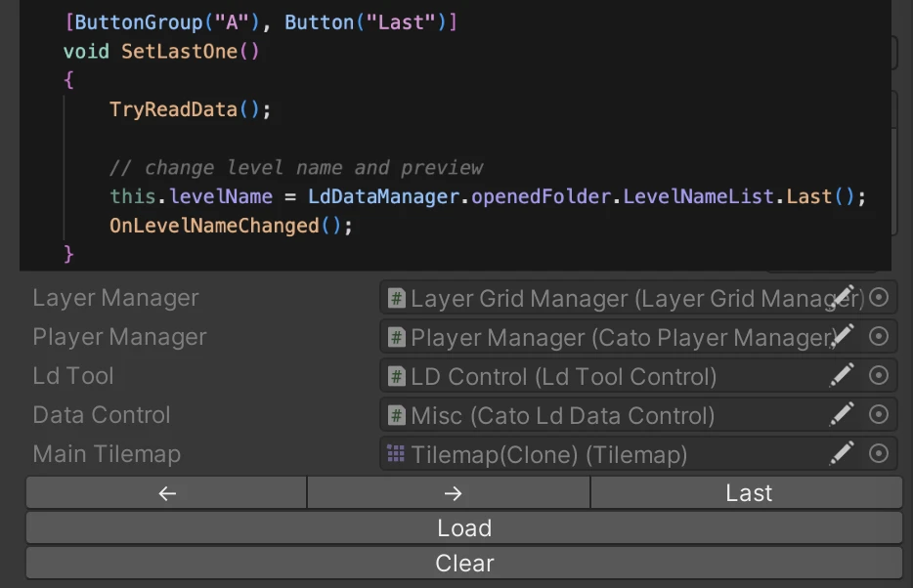Open object picker for Main Tilemap field
Screen dimensions: 913x588
point(879,453)
